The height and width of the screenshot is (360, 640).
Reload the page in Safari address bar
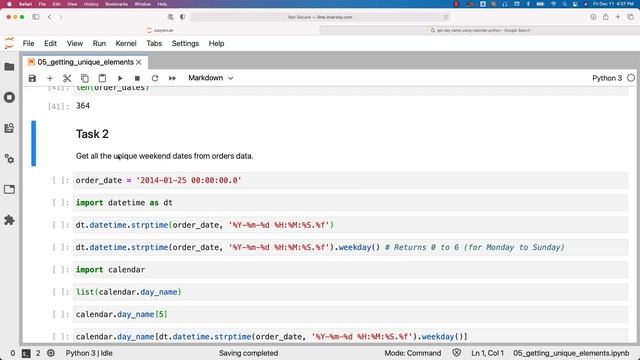445,17
